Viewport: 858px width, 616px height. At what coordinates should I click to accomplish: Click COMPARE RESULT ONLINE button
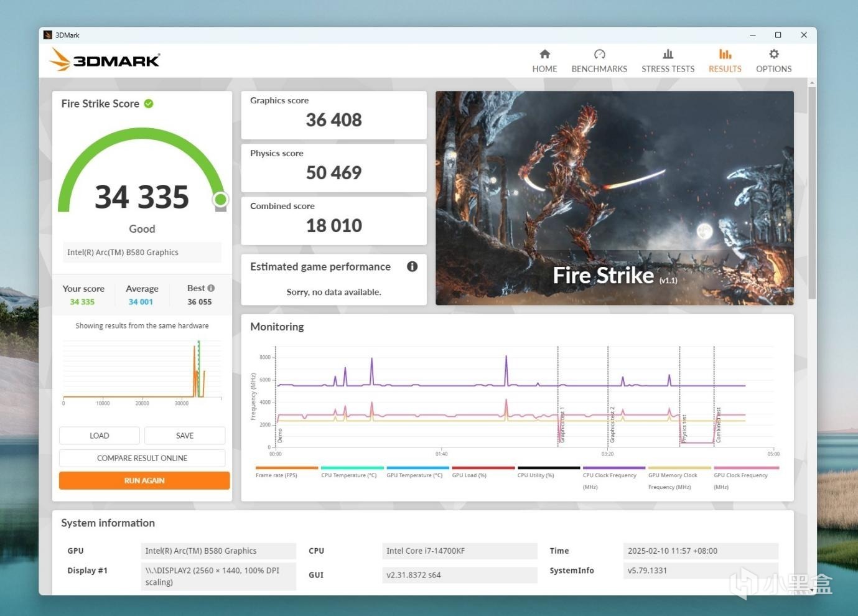coord(142,458)
